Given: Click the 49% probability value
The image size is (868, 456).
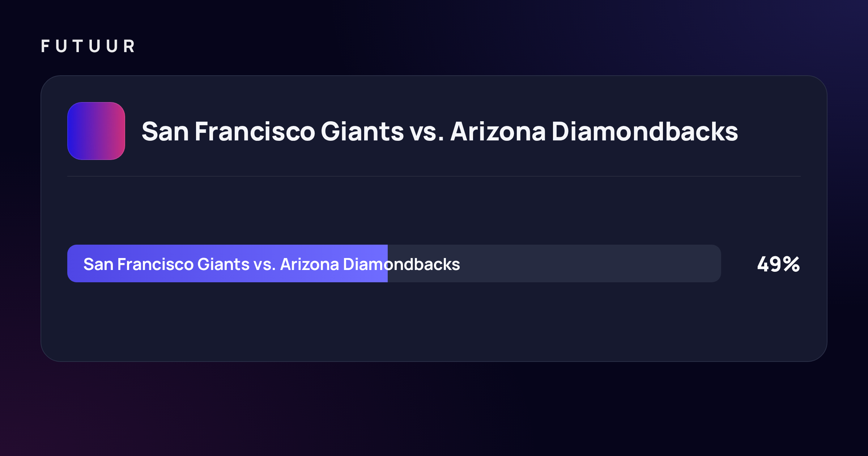Looking at the screenshot, I should pos(779,264).
